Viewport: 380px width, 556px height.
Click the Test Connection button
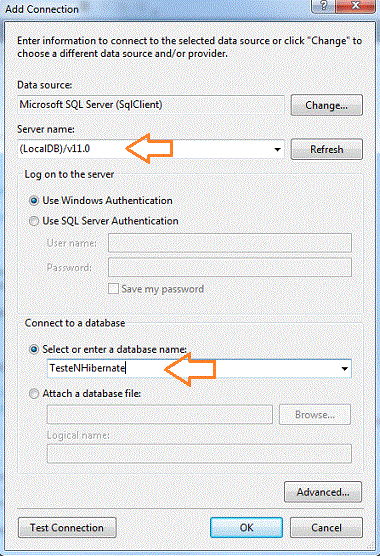coord(67,528)
